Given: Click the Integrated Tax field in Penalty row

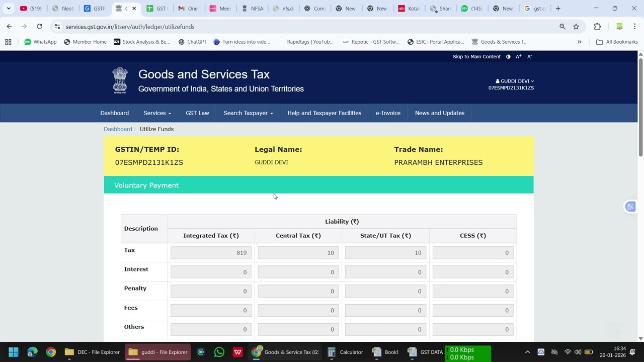Looking at the screenshot, I should point(211,291).
